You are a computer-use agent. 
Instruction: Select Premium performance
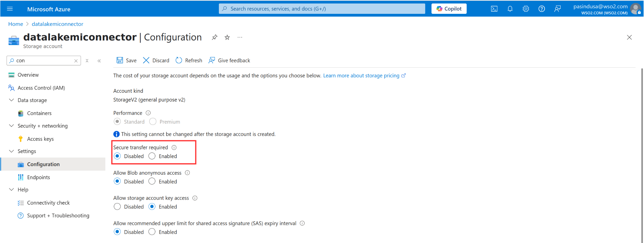[x=153, y=121]
